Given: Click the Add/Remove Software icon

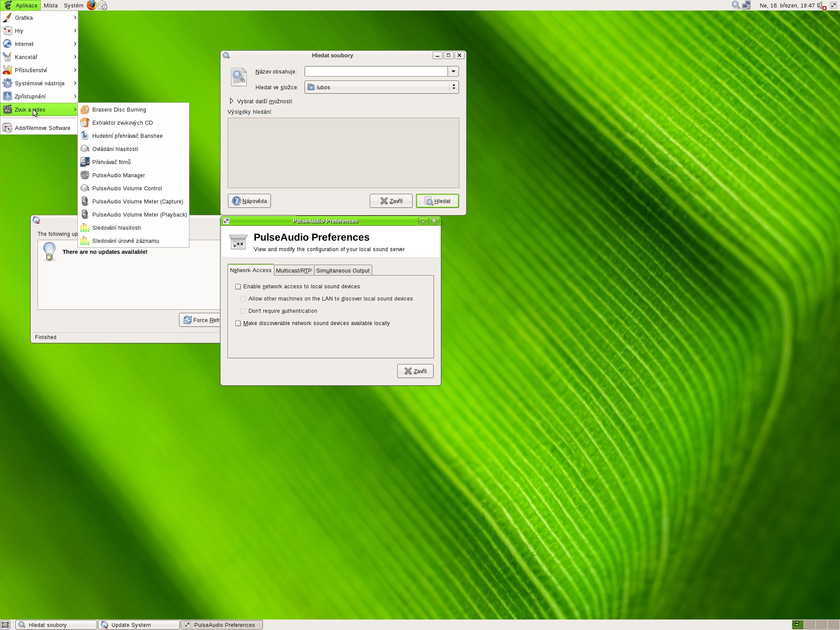Looking at the screenshot, I should click(7, 128).
